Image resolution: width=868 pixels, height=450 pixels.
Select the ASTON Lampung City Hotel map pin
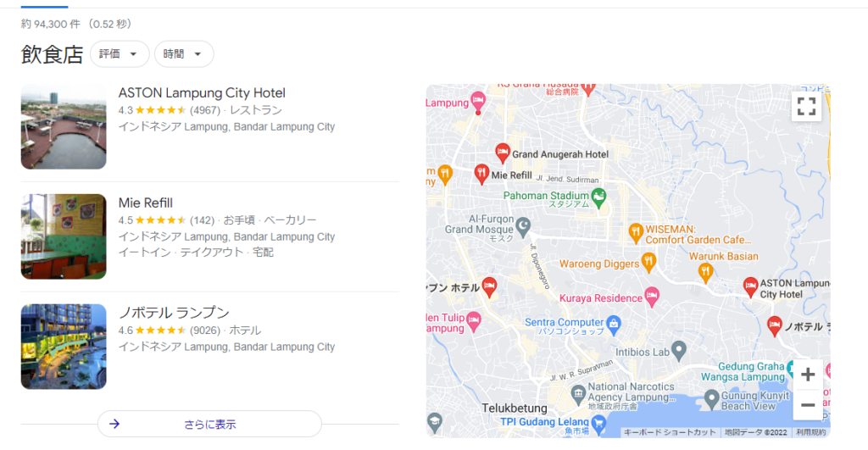(750, 287)
